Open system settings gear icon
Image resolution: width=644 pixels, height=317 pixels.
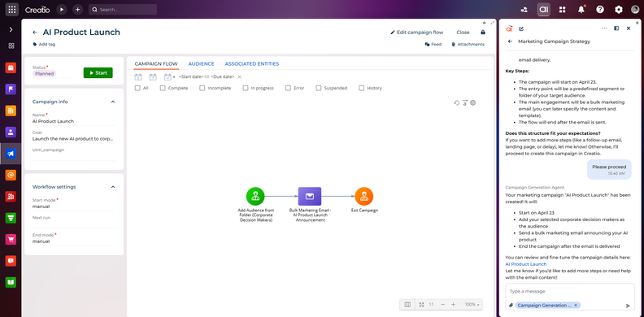619,10
